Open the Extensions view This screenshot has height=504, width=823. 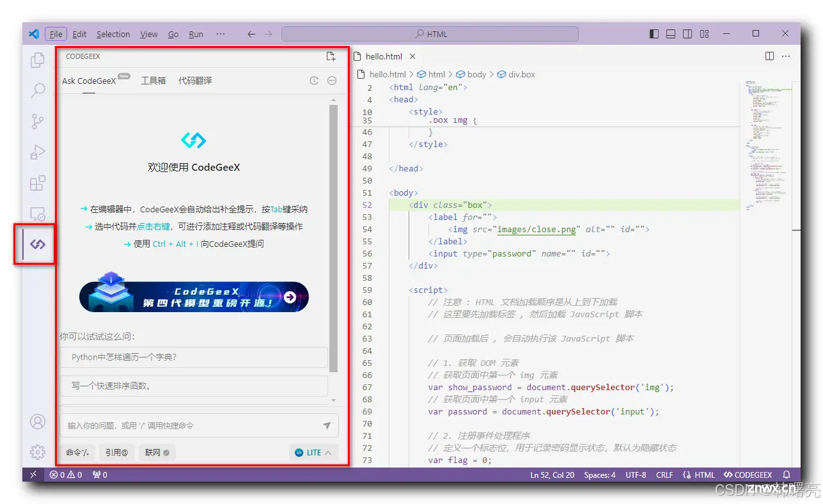(38, 183)
